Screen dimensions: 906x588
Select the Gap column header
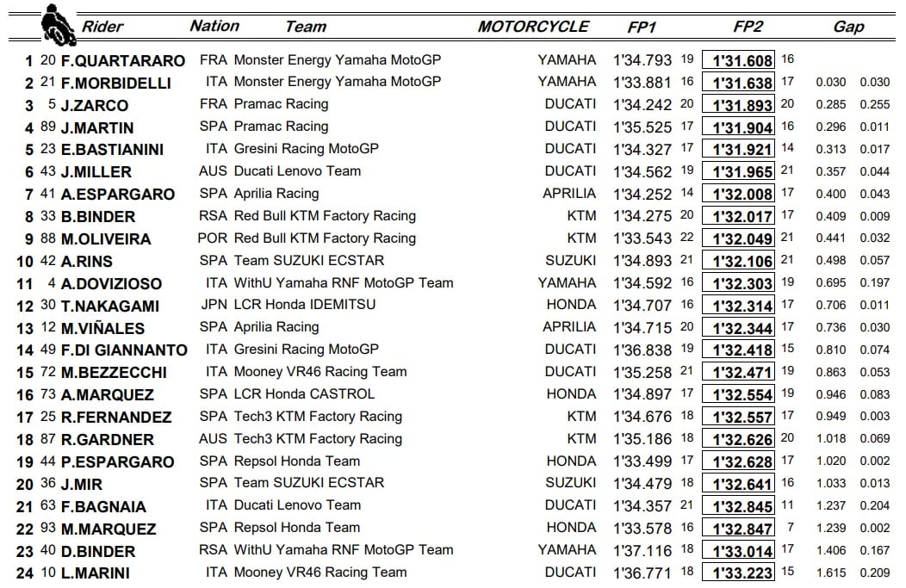(848, 27)
